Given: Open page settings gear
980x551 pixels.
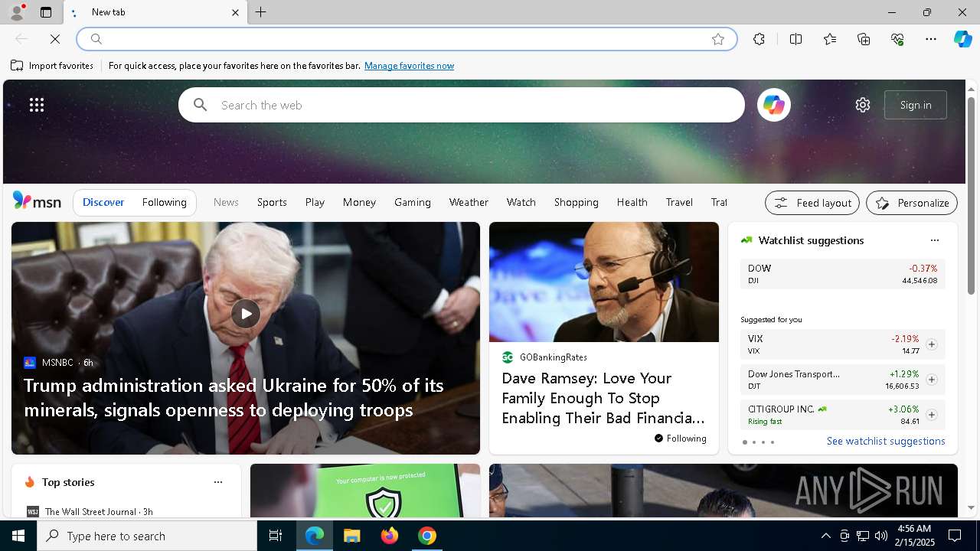Looking at the screenshot, I should (x=863, y=105).
